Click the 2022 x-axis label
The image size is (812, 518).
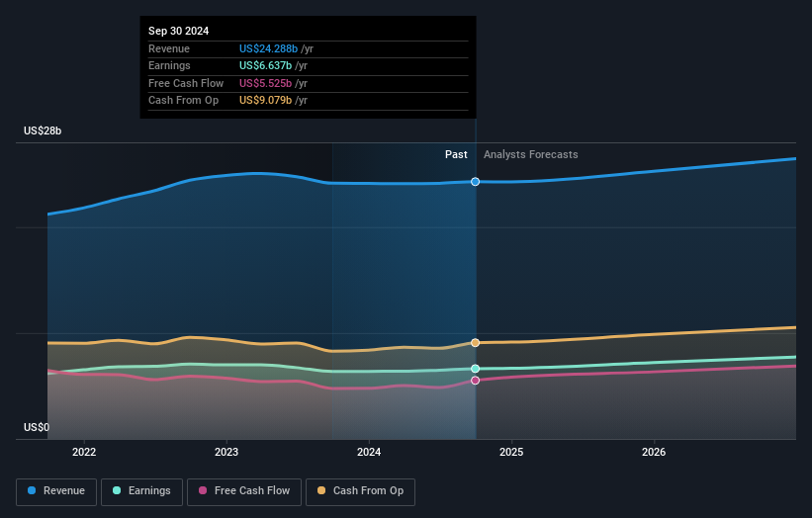click(x=84, y=453)
